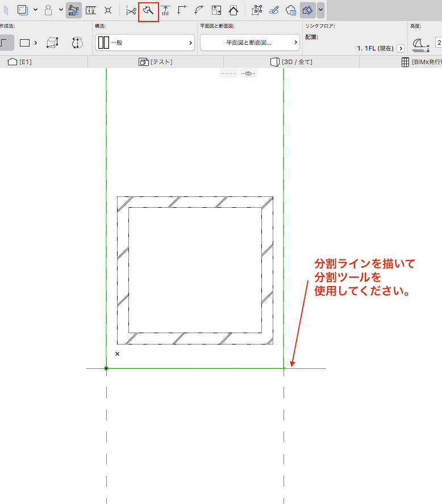Click the Resize tool icon
Screen dimensions: 442x504
216,10
